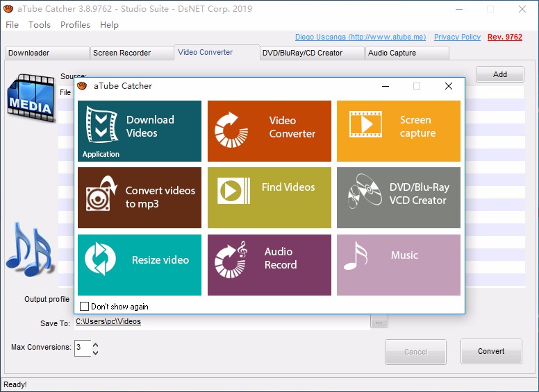539x392 pixels.
Task: Click the Output profile label
Action: point(47,299)
